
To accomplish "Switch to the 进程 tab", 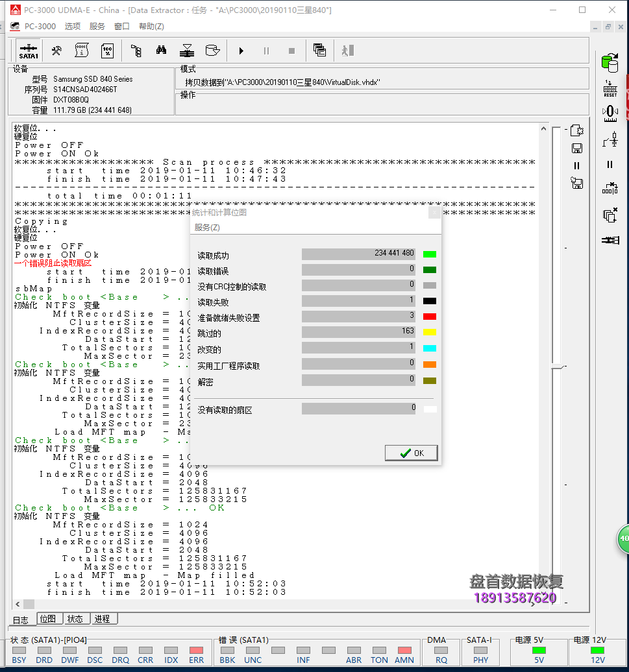I will point(102,619).
